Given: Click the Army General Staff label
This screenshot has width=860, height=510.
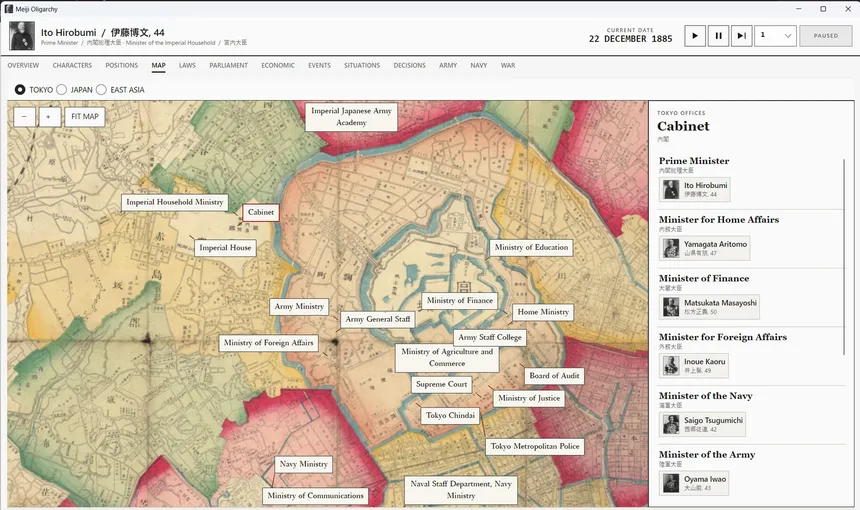Looking at the screenshot, I should (x=378, y=319).
